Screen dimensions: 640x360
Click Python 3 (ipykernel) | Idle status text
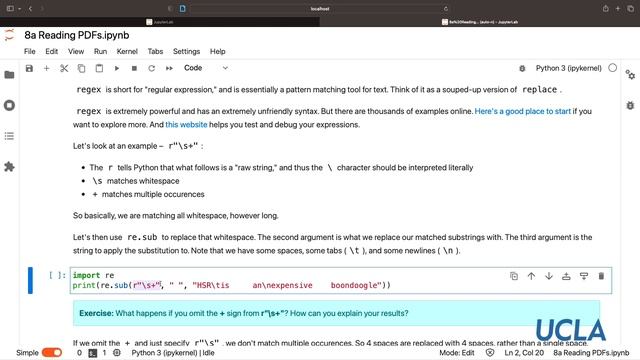[173, 353]
